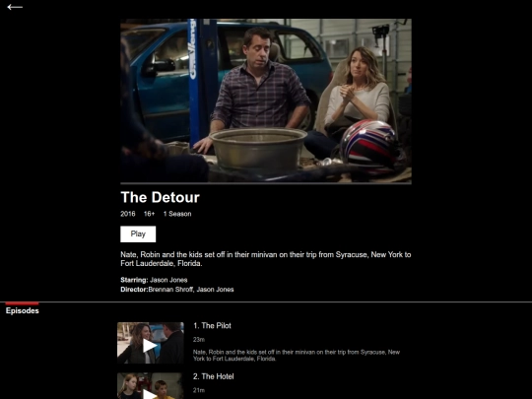The width and height of the screenshot is (532, 399).
Task: Click The Pilot episode description text
Action: [297, 356]
